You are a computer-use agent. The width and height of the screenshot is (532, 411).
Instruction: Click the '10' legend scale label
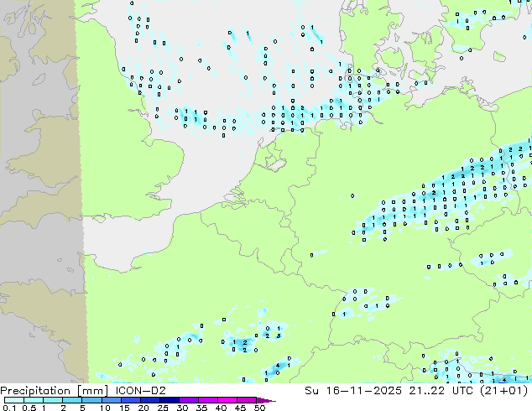tap(105, 408)
